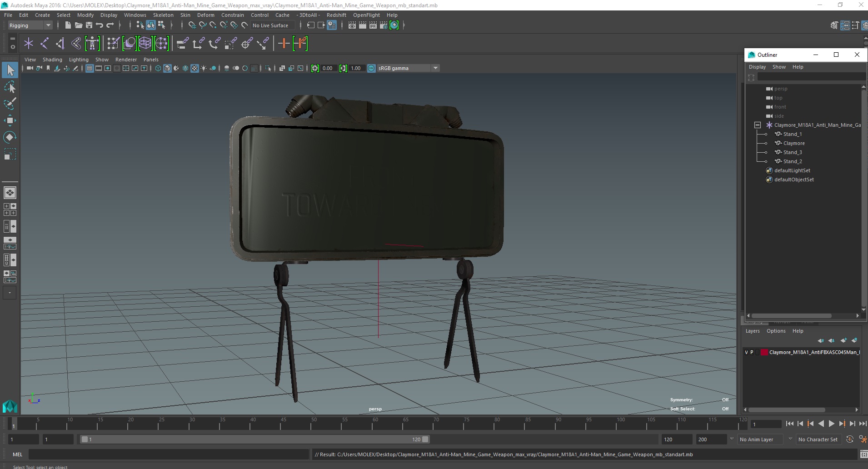This screenshot has height=469, width=868.
Task: Select the Lasso selection tool
Action: click(x=10, y=87)
